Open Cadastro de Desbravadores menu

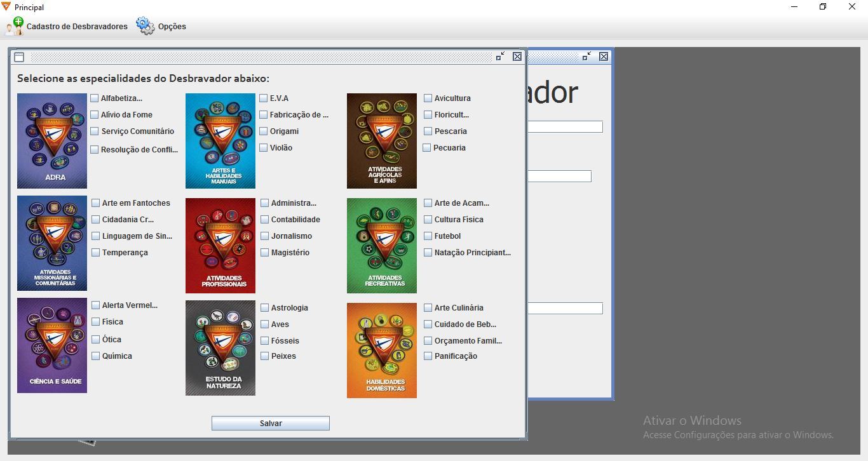pos(67,27)
